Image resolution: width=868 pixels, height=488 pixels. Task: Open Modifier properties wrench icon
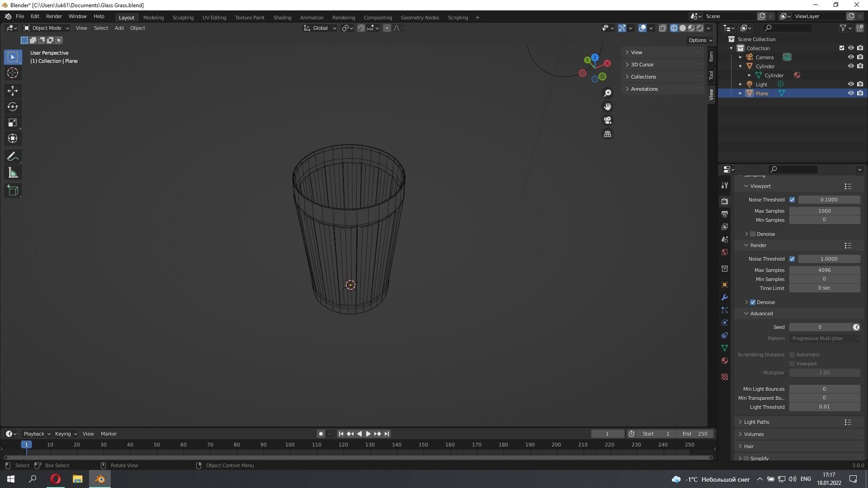725,297
